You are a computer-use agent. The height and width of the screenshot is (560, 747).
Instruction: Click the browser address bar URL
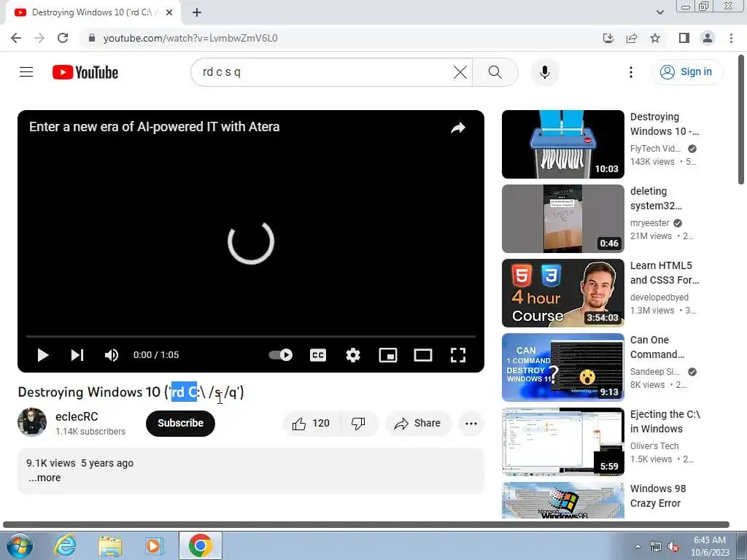click(190, 38)
